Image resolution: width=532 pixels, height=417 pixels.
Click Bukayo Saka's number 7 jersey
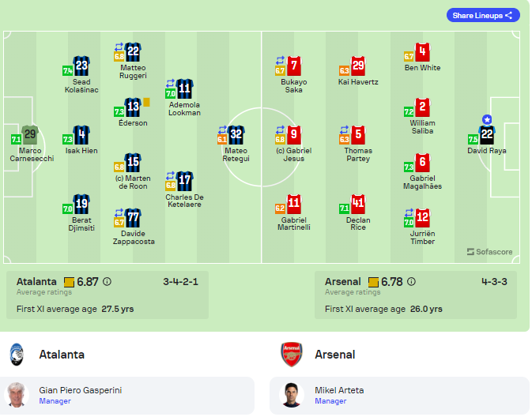coord(294,66)
